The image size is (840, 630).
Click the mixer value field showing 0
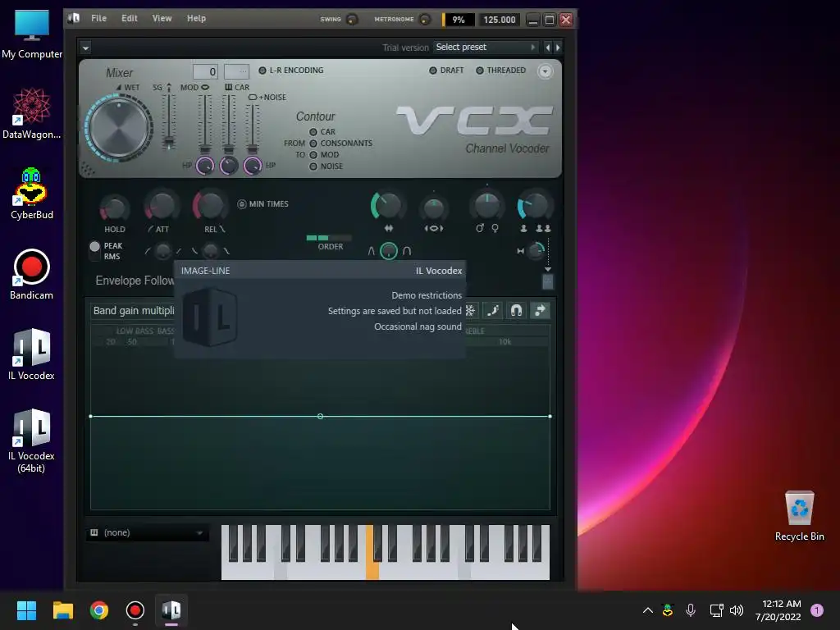click(205, 72)
